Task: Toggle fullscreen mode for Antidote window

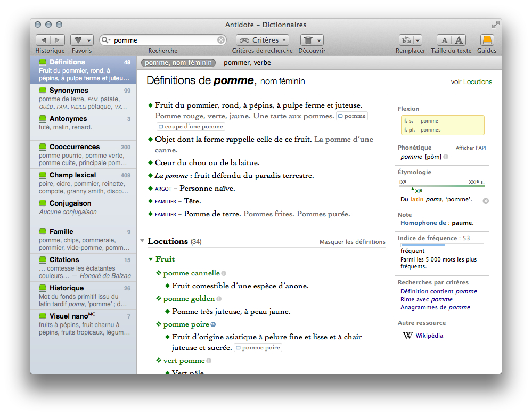Action: point(495,25)
